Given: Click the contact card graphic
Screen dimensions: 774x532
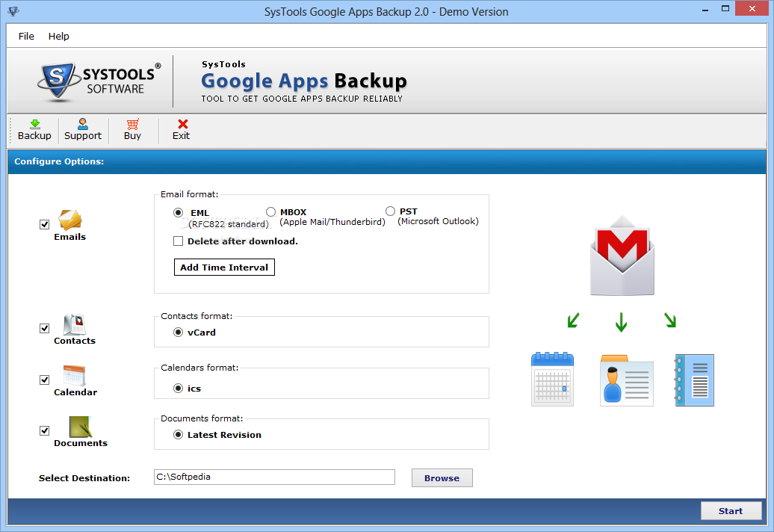Looking at the screenshot, I should (x=627, y=380).
